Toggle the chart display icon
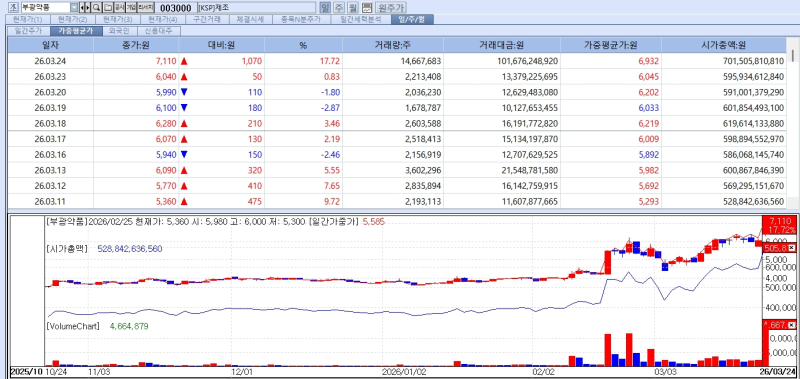 pyautogui.click(x=366, y=8)
